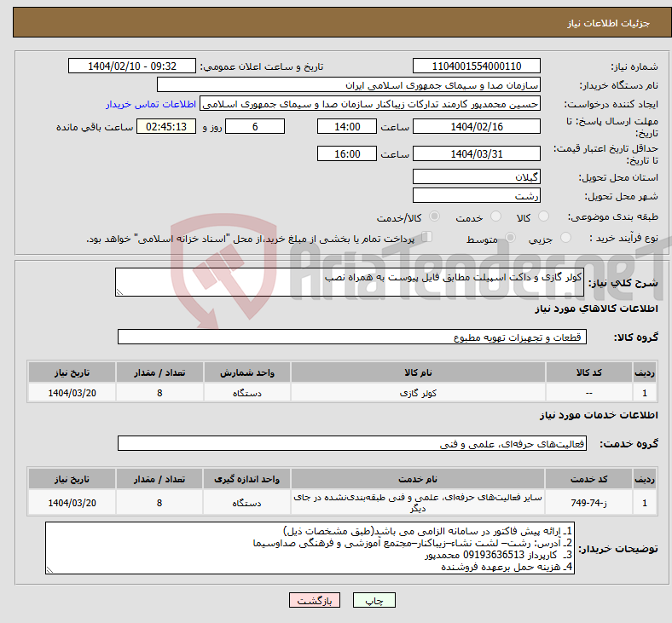Select the جزیی purchase type radio

click(x=565, y=237)
